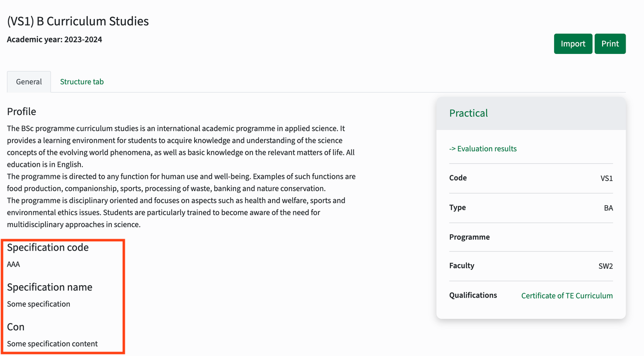Click the page title VS1 B Curriculum Studies

pos(78,21)
